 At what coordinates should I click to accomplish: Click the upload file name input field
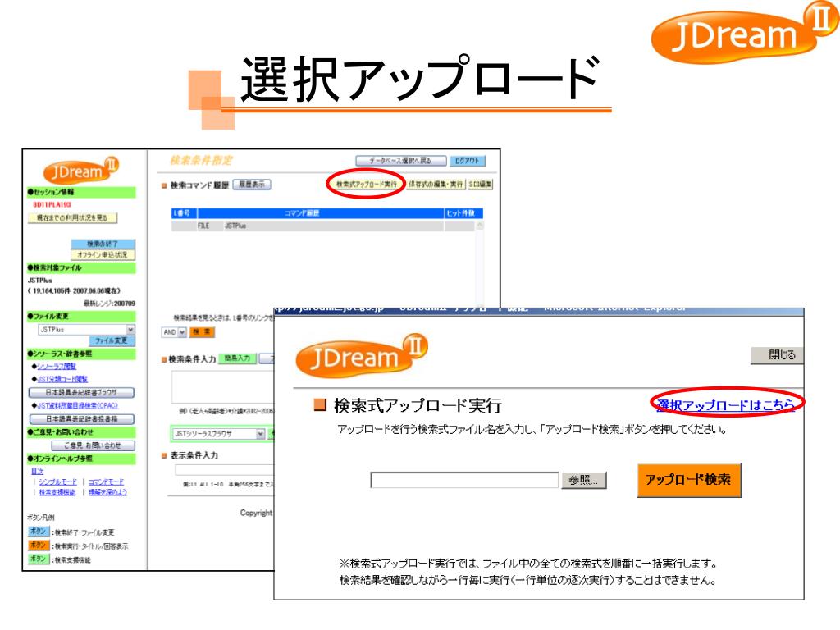(x=464, y=480)
